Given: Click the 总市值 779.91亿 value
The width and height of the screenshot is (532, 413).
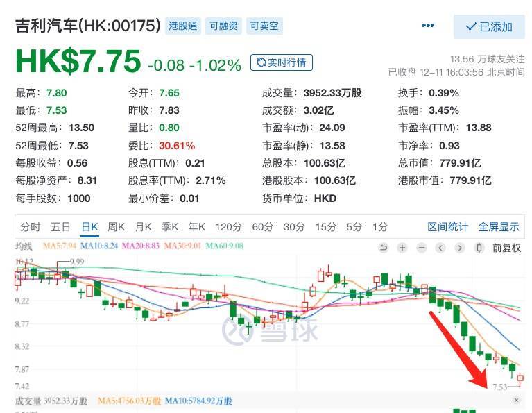Looking at the screenshot, I should (460, 163).
